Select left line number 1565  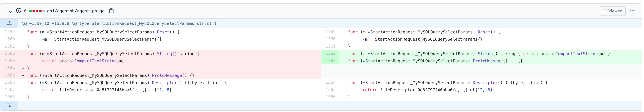tap(10, 75)
